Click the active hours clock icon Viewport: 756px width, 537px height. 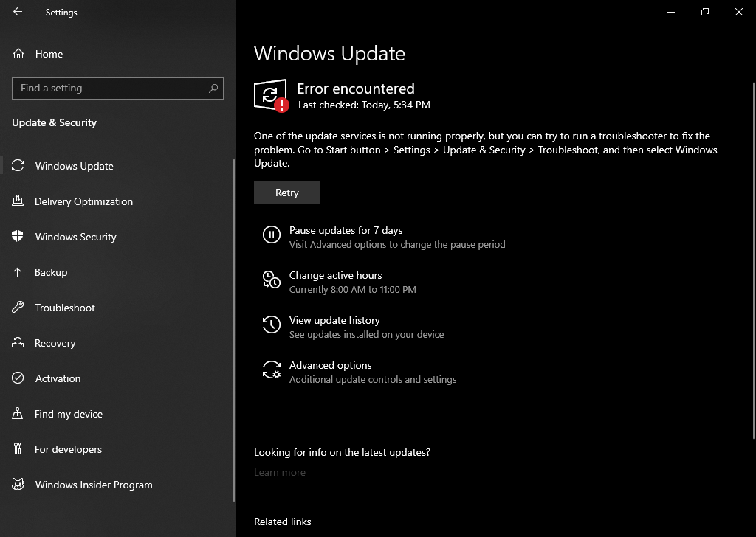(272, 280)
